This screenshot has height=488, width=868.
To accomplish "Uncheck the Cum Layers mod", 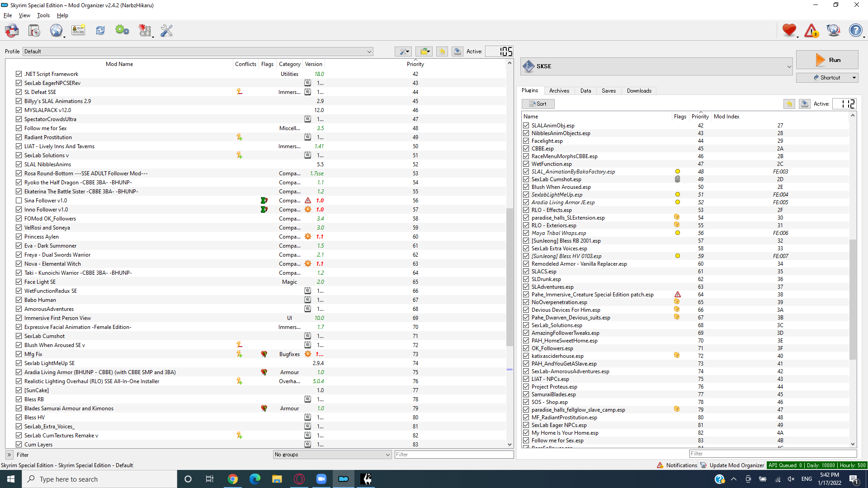I will [x=19, y=444].
